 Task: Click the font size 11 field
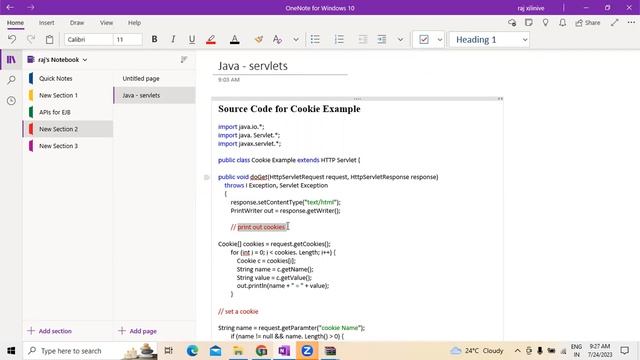[128, 40]
